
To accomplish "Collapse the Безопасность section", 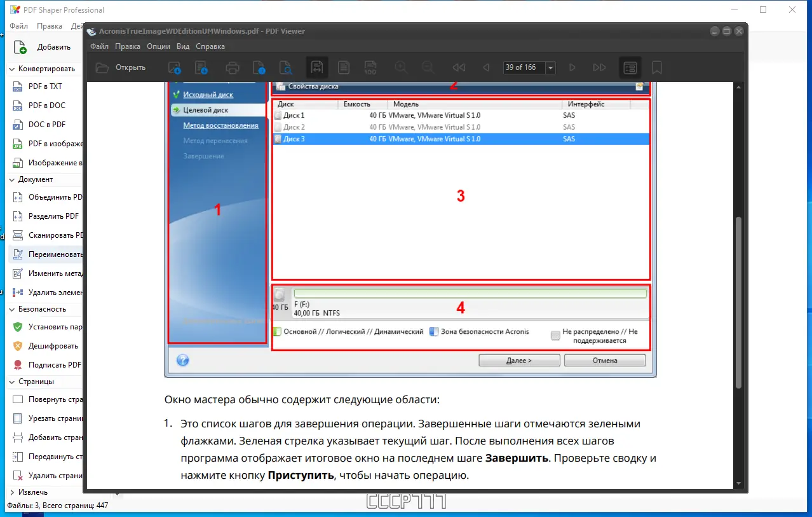I will [x=11, y=309].
